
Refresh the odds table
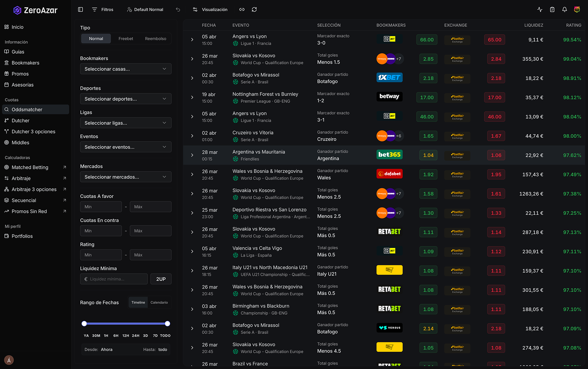pos(254,10)
